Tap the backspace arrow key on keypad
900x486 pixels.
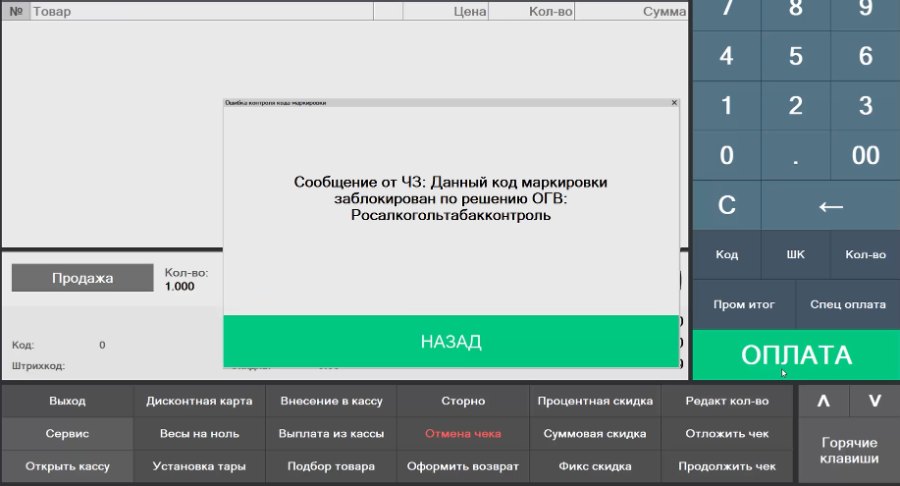coord(831,205)
